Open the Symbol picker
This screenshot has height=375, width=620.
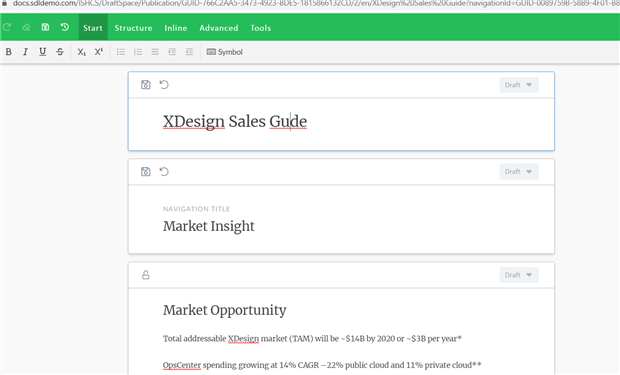coord(225,52)
